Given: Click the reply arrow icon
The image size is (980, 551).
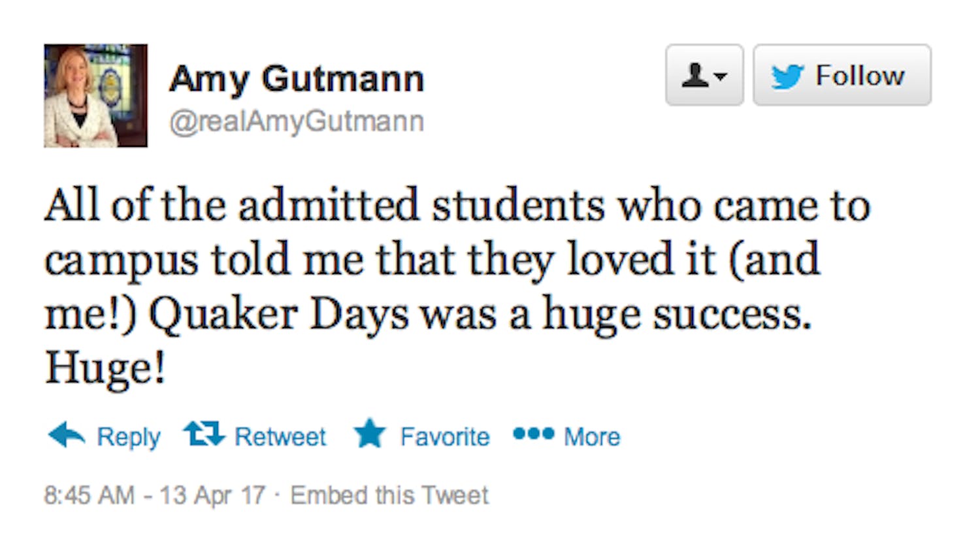Looking at the screenshot, I should coord(67,435).
